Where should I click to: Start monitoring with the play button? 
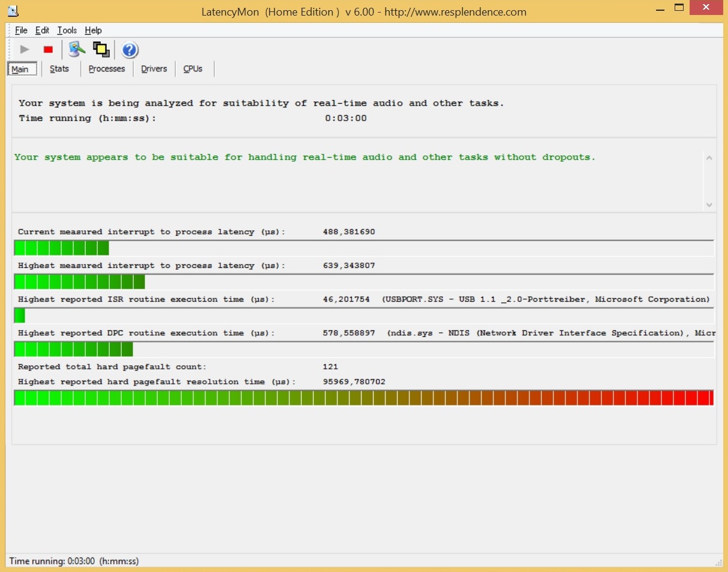(x=25, y=50)
